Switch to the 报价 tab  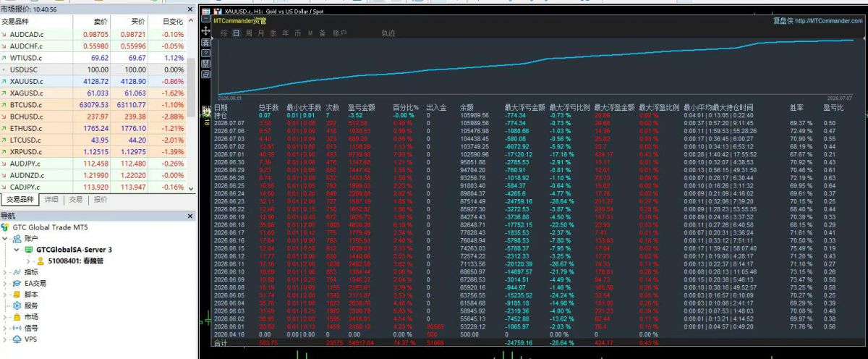[x=101, y=199]
